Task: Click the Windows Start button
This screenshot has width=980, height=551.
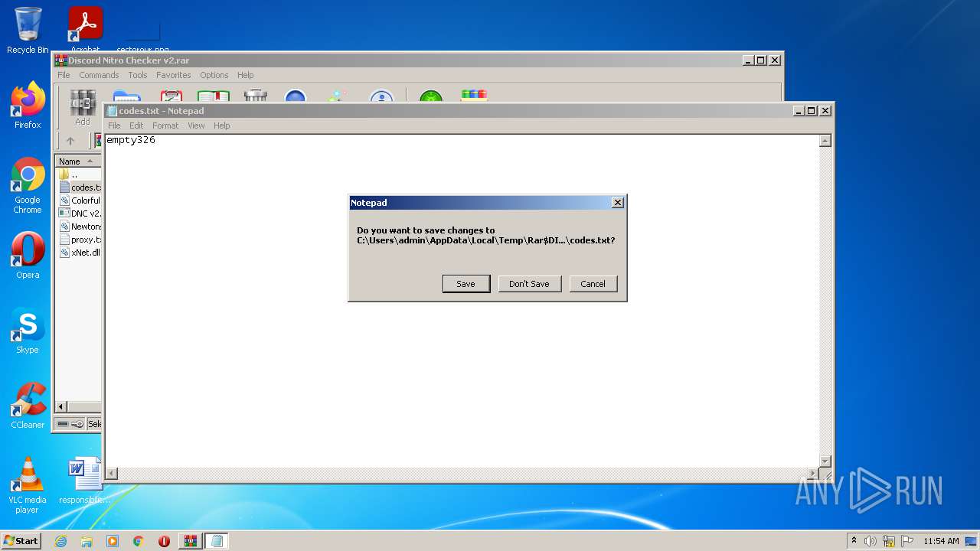Action: (x=21, y=540)
